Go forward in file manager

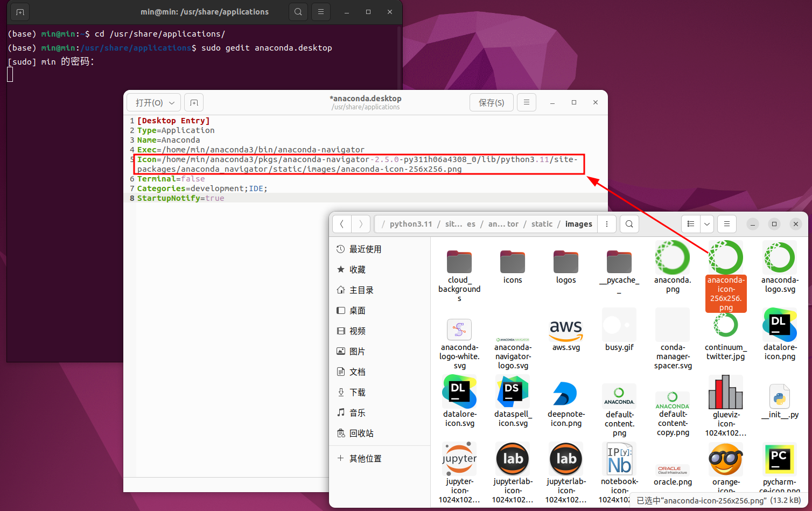(361, 224)
